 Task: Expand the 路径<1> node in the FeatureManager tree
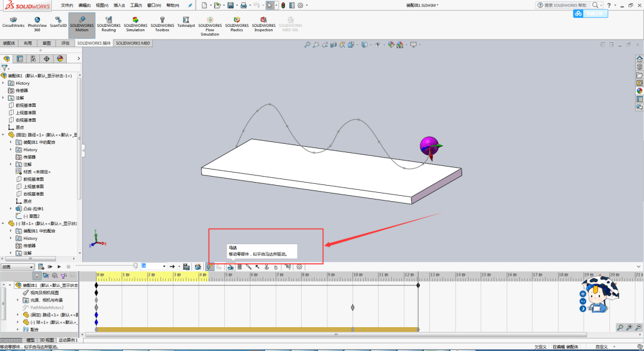4,134
